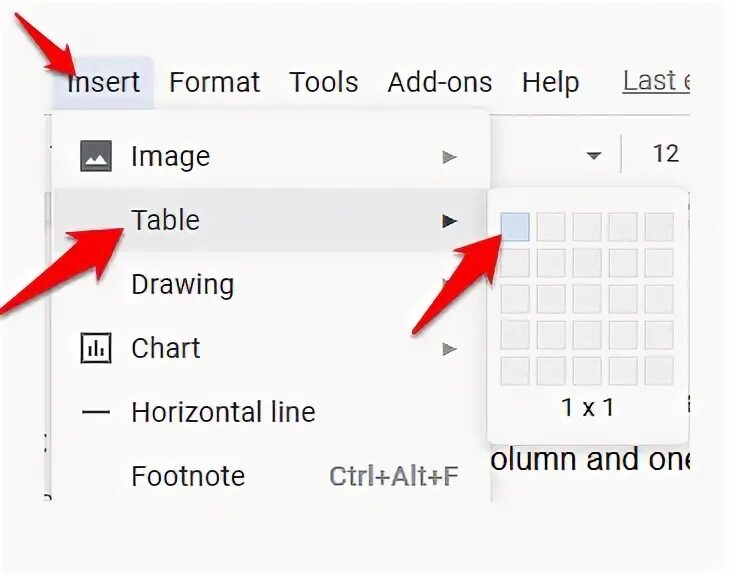
Task: Expand the Table submenu arrow
Action: [x=449, y=221]
